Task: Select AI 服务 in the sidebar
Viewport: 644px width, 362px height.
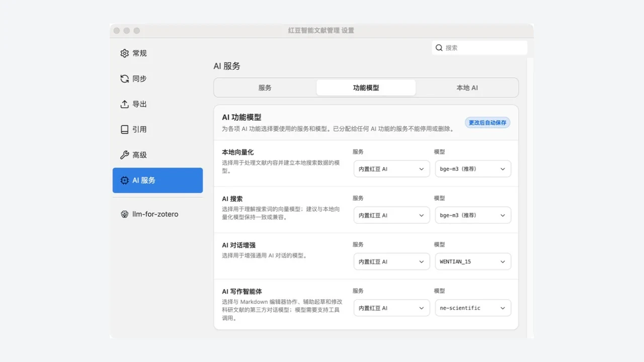Action: pyautogui.click(x=157, y=180)
